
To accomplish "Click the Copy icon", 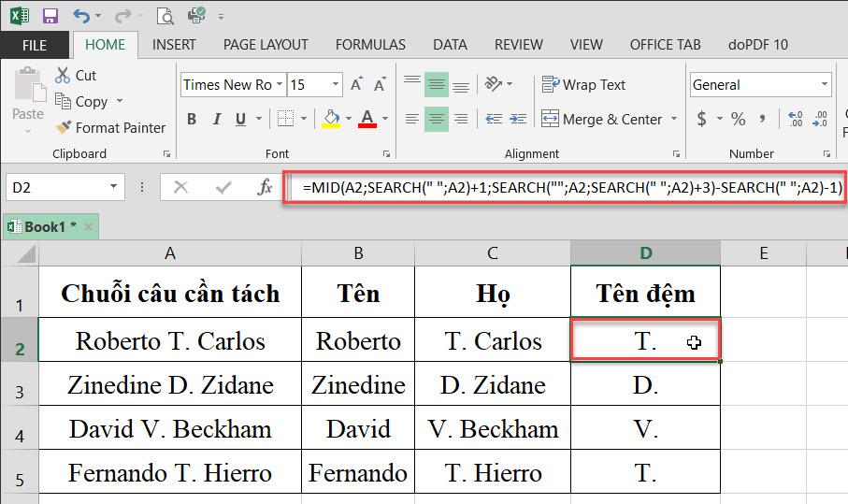I will (63, 101).
